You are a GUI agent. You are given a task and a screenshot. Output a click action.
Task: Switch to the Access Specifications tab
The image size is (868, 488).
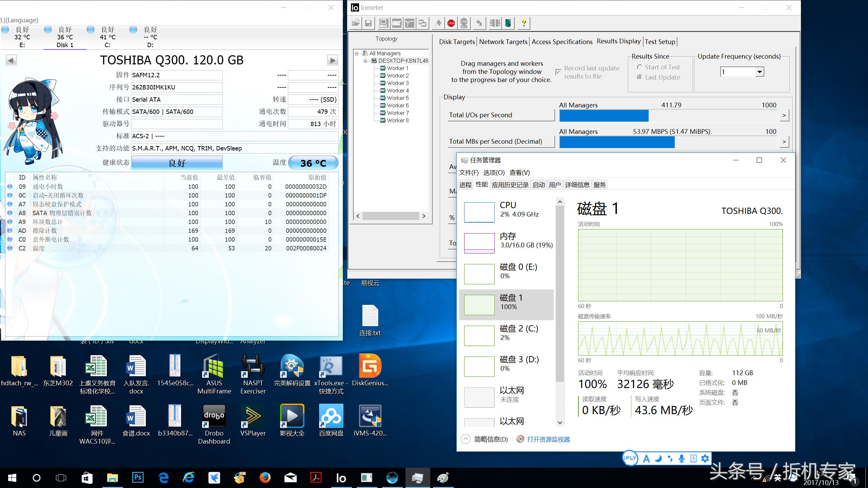click(562, 42)
